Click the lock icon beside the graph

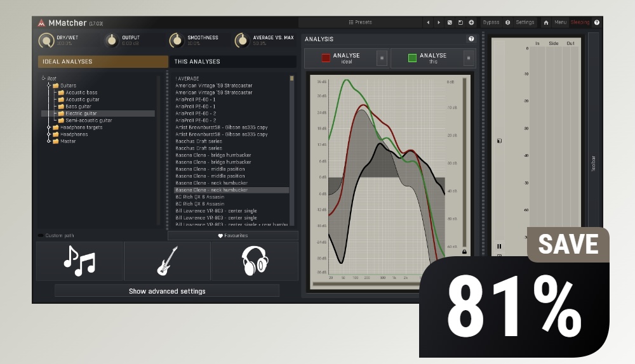point(465,252)
